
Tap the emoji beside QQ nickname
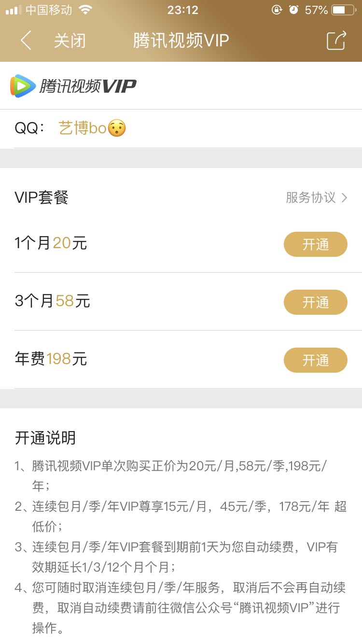coord(117,128)
